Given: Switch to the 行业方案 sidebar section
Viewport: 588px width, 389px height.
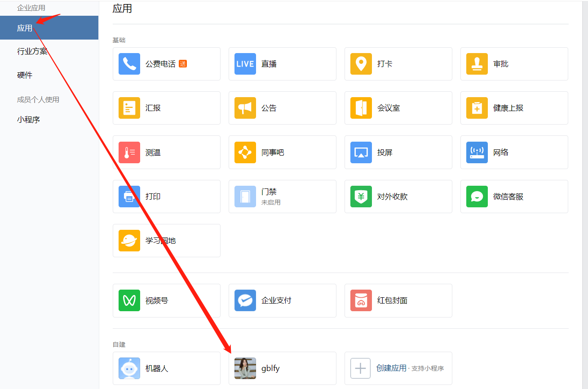Looking at the screenshot, I should pos(31,51).
